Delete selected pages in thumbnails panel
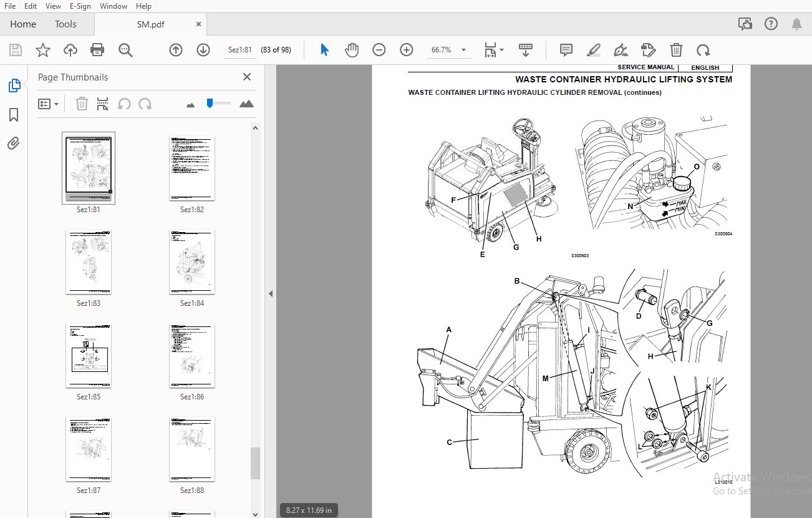This screenshot has height=518, width=812. (82, 104)
